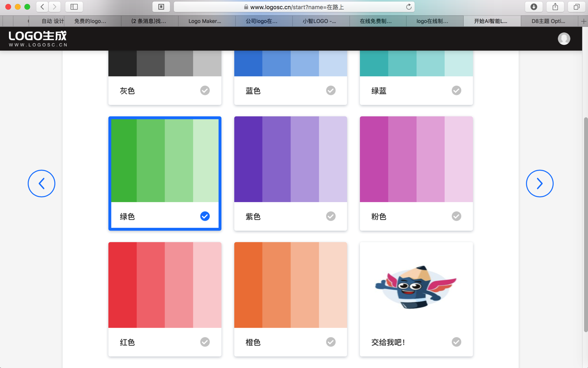Viewport: 588px width, 368px height.
Task: Click the 绿蓝 label text
Action: coord(379,91)
